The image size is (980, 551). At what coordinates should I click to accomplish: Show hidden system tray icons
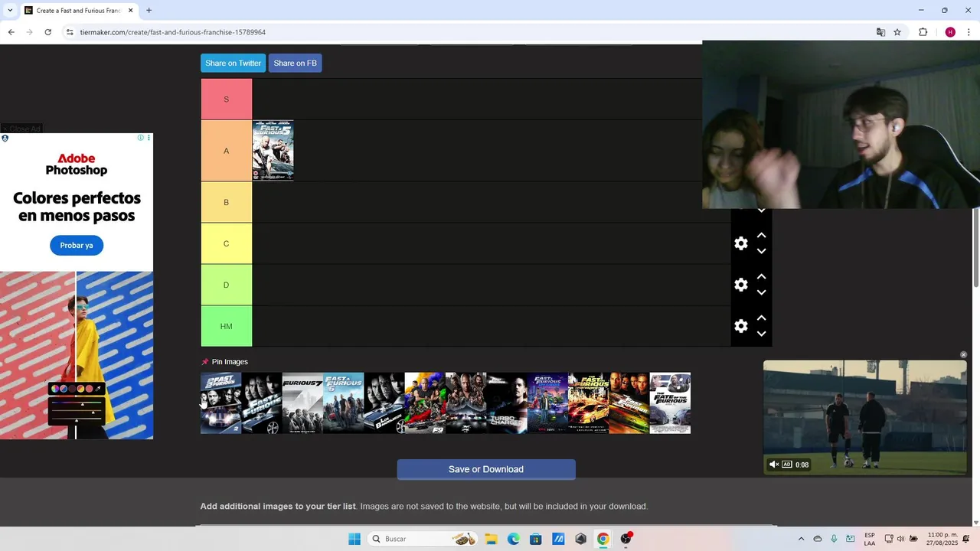[x=801, y=539]
